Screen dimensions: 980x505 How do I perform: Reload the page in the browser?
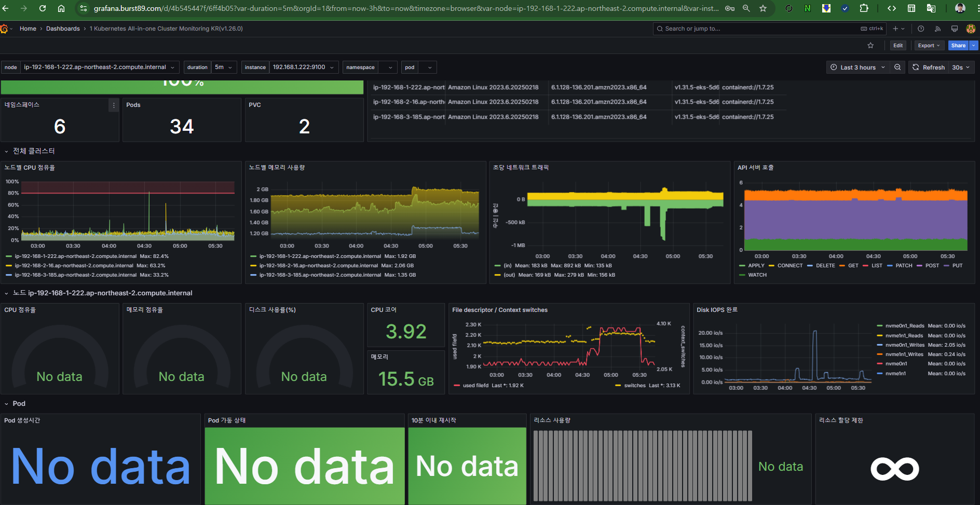[x=43, y=8]
